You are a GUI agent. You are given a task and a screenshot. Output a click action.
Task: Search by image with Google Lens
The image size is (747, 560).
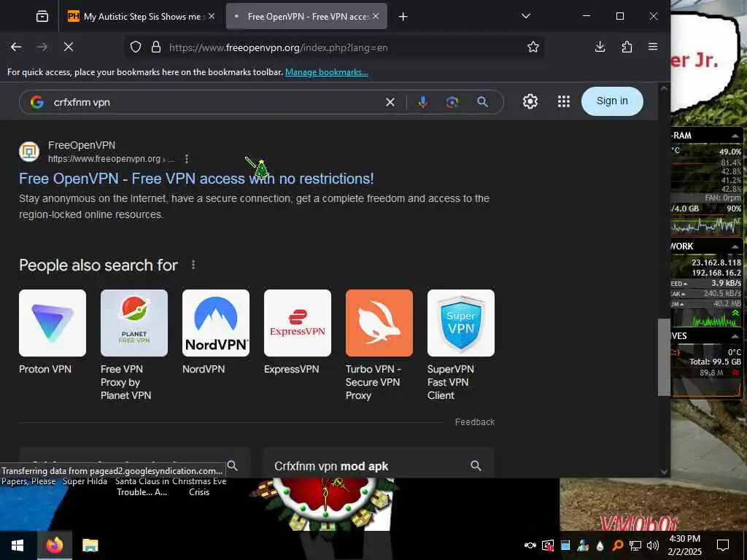pos(452,102)
